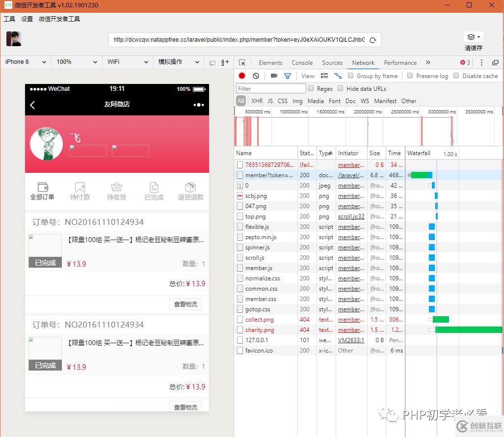Click the show overview waterfall icon

[338, 76]
